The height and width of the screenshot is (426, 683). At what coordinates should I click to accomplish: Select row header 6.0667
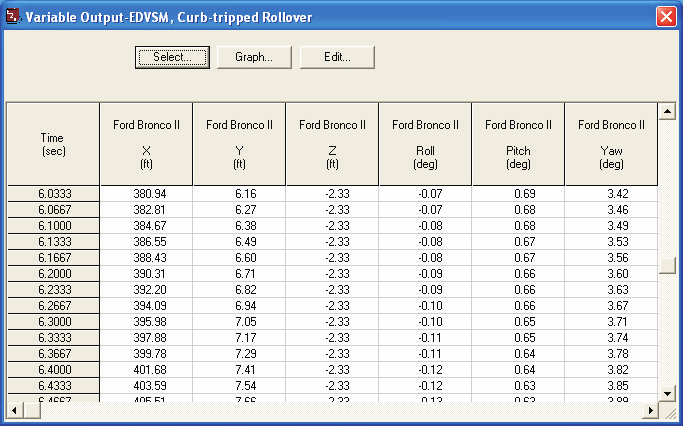pyautogui.click(x=53, y=210)
